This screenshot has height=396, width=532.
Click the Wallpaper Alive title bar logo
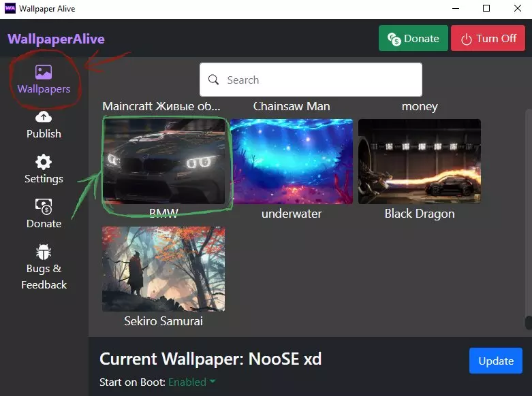coord(10,8)
